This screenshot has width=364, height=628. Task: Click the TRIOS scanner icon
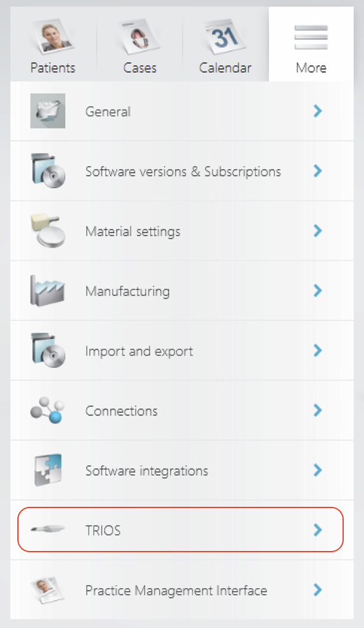48,530
